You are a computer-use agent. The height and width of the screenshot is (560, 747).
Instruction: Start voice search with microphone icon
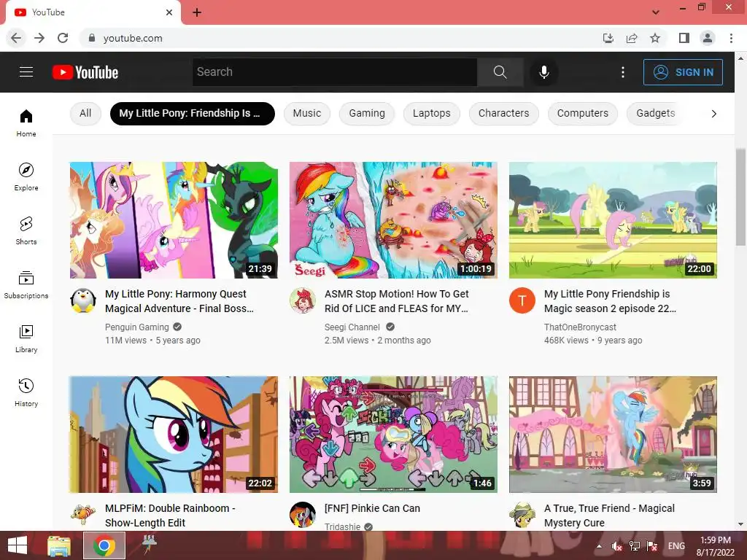(544, 72)
